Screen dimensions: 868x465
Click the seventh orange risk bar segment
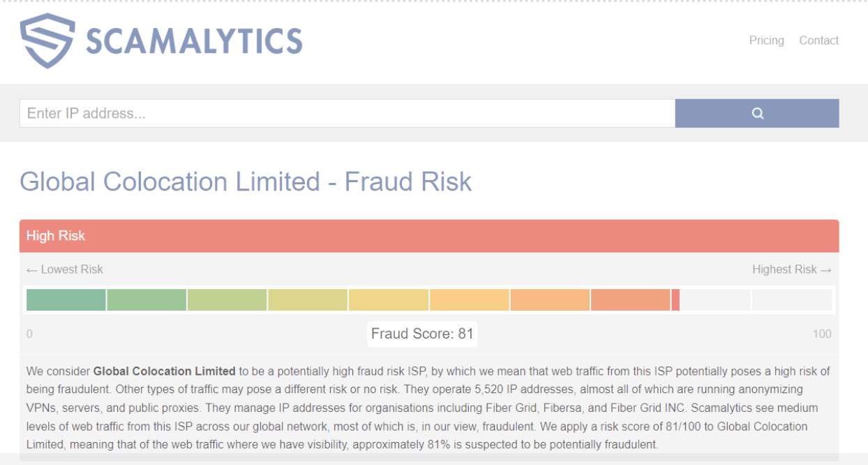coord(550,300)
